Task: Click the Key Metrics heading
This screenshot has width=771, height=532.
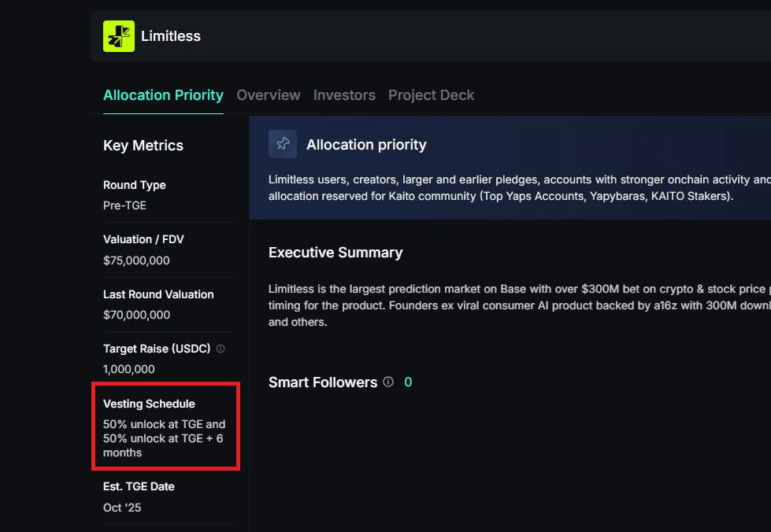Action: 143,146
